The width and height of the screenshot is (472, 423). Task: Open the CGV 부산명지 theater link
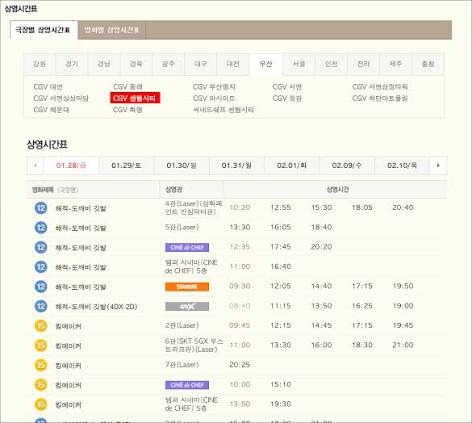coord(214,87)
